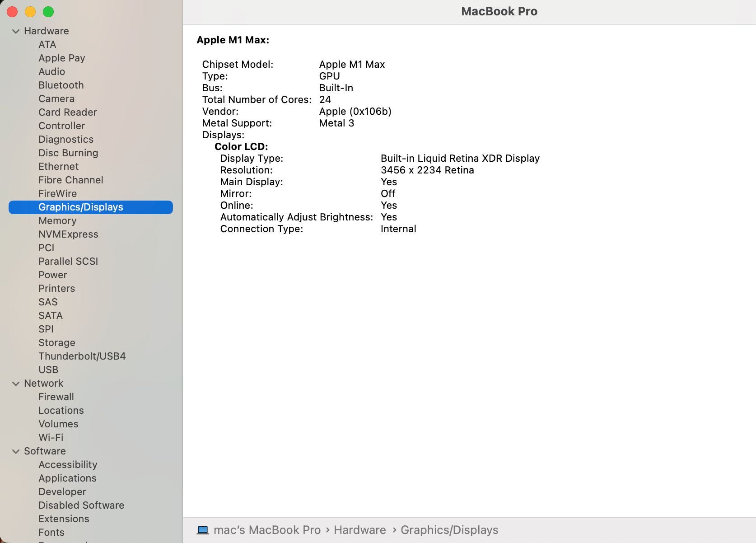Click the Metal 3 value
756x543 pixels.
click(336, 123)
